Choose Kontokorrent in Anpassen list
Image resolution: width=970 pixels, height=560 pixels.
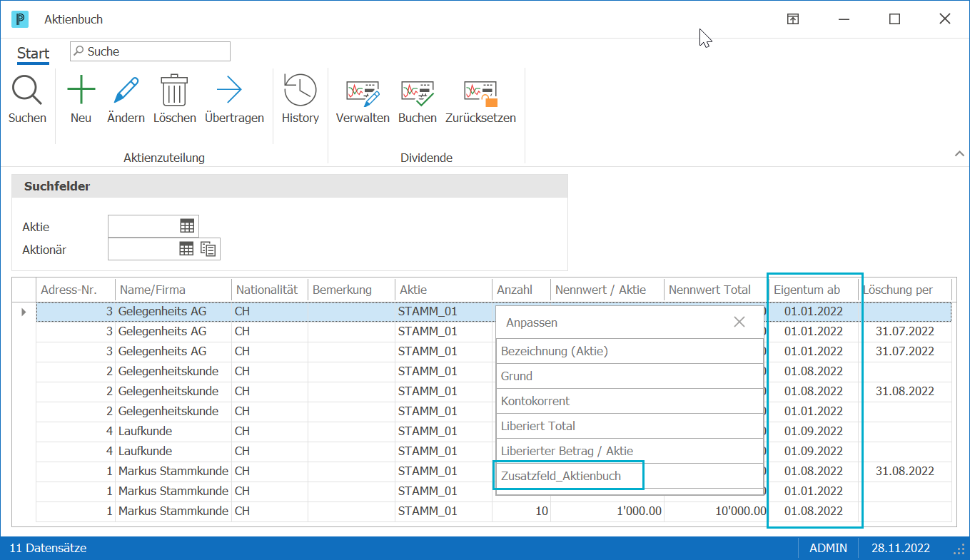pyautogui.click(x=630, y=401)
